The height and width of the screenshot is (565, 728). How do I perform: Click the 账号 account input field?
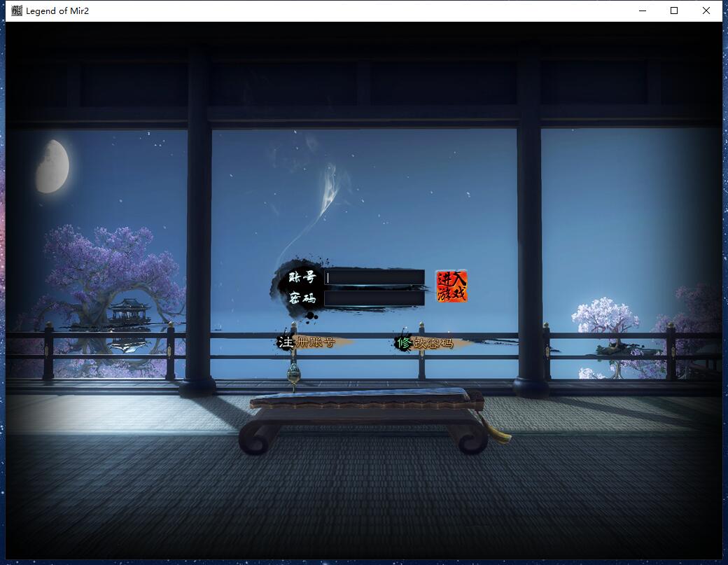(374, 278)
